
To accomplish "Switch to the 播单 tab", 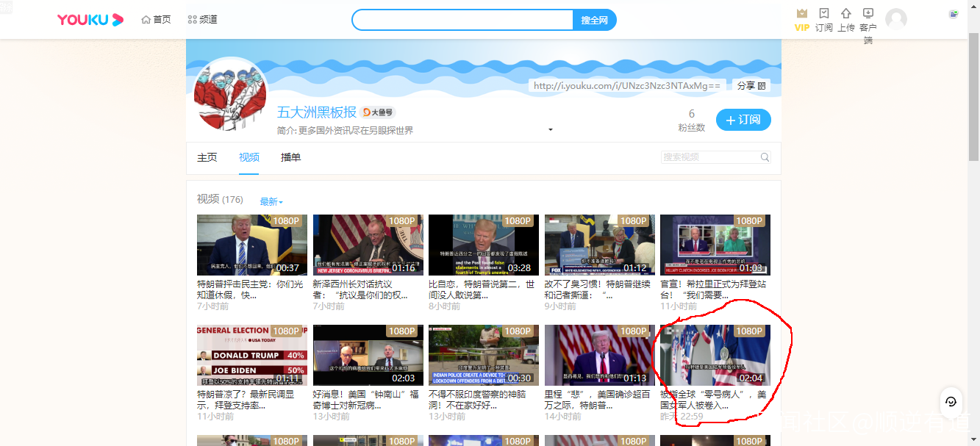I will tap(291, 157).
